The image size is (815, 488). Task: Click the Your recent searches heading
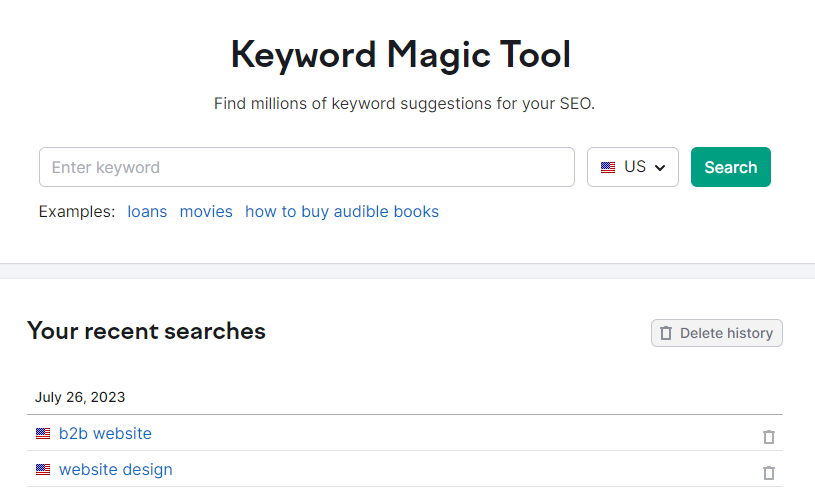click(146, 331)
